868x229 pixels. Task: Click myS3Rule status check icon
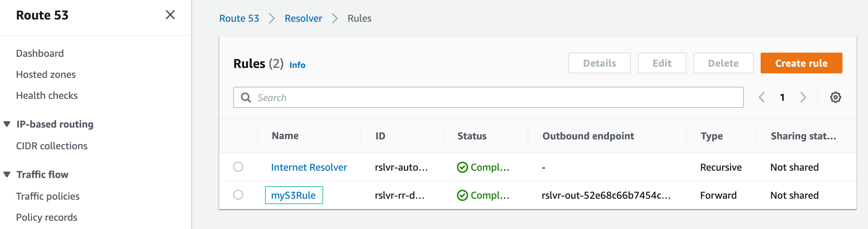[x=462, y=195]
